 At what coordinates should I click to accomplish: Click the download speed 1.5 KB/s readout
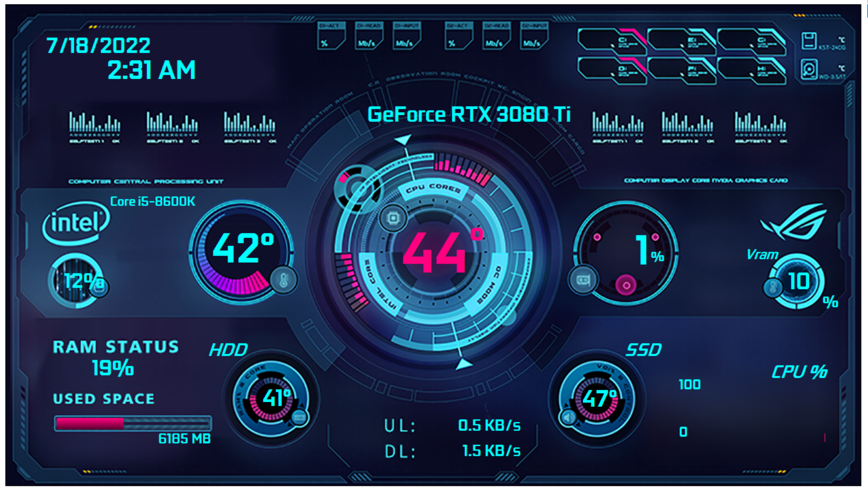pyautogui.click(x=491, y=451)
